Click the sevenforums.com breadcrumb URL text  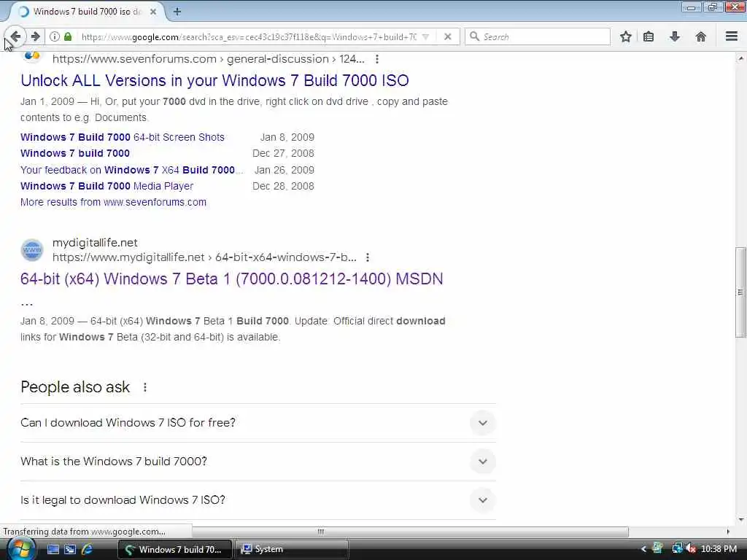tap(208, 59)
